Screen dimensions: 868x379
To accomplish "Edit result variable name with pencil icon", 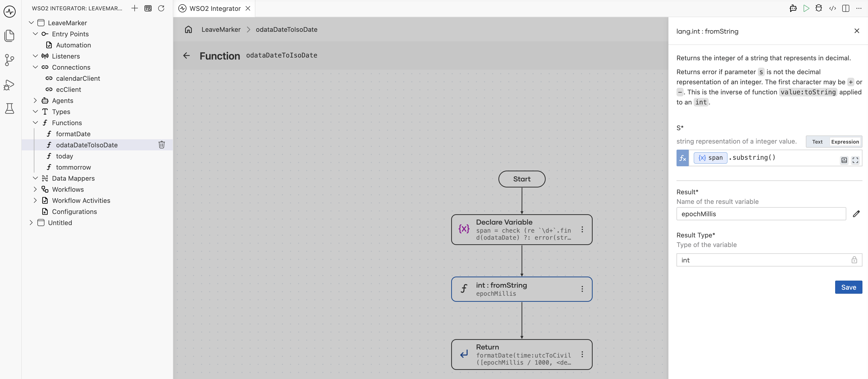I will (856, 214).
